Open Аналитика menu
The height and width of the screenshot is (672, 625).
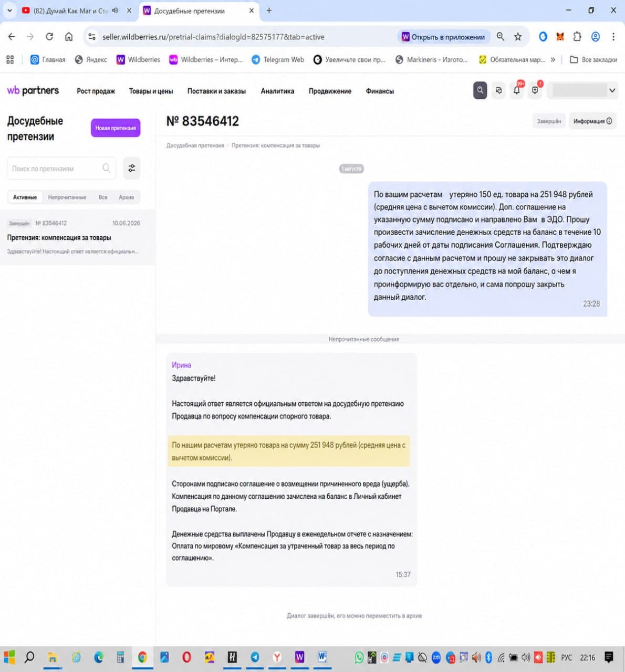[x=277, y=91]
